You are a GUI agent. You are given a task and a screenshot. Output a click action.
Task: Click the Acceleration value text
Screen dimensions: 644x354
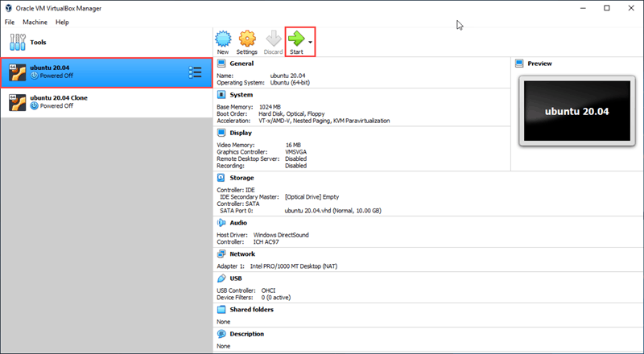(x=324, y=121)
